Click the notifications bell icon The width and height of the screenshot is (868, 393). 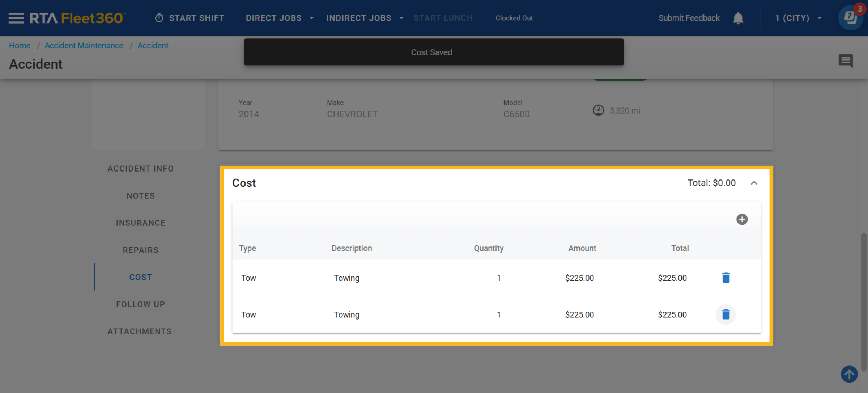coord(738,18)
